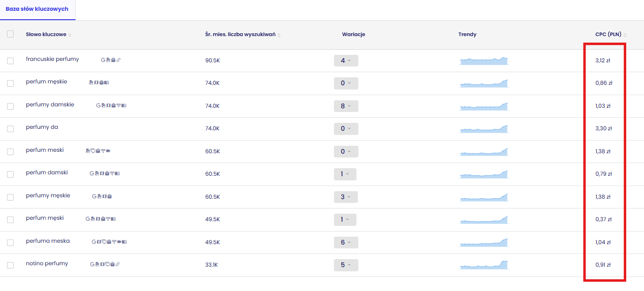
Task: Expand variations dropdown showing 8 for perfumy damskie
Action: pyautogui.click(x=346, y=106)
